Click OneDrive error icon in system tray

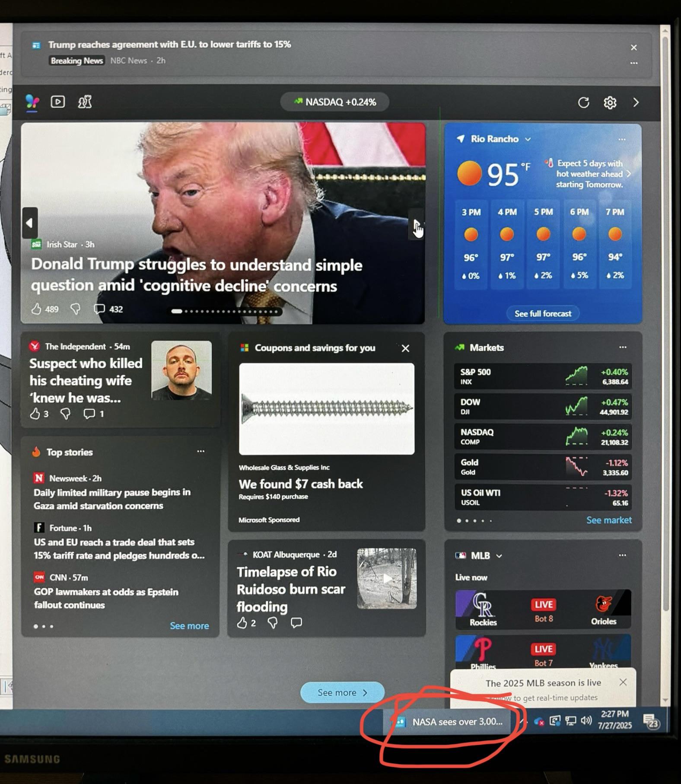click(x=539, y=721)
